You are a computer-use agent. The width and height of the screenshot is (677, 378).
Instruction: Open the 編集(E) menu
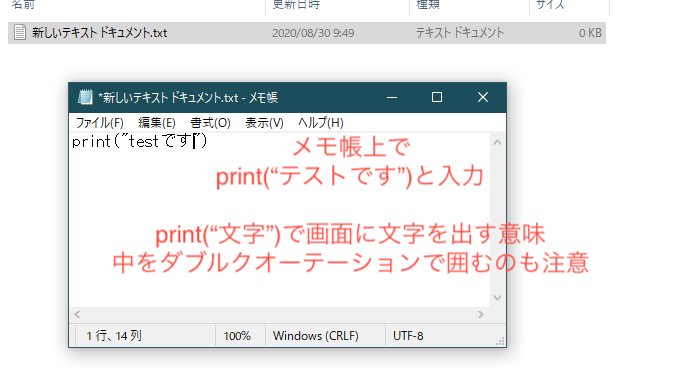157,123
